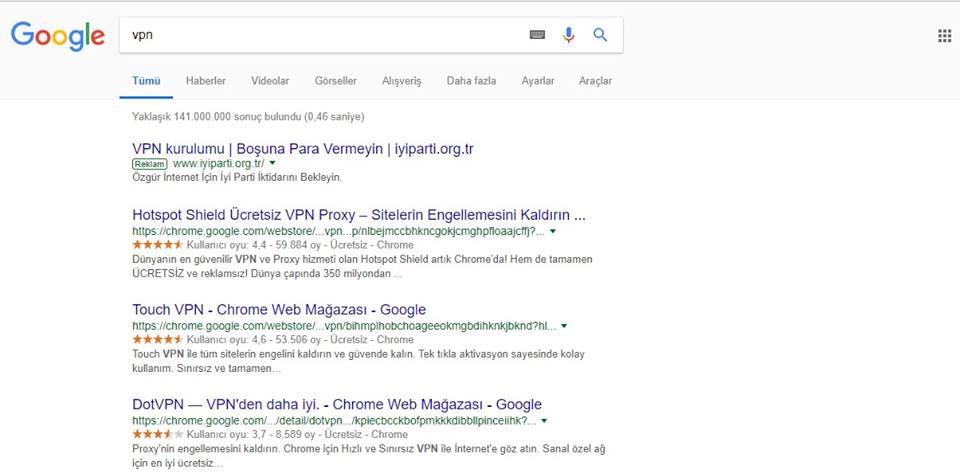
Task: Open the on-screen keyboard input tool
Action: 537,35
